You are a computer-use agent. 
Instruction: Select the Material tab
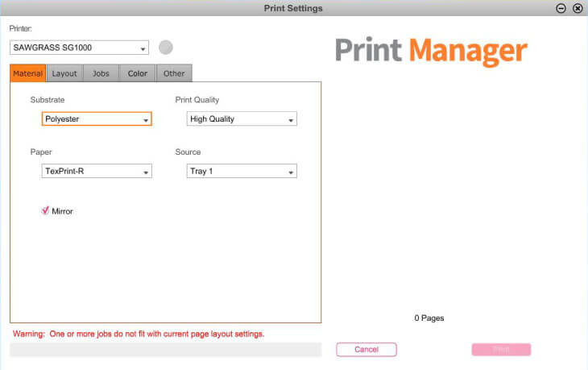point(27,73)
